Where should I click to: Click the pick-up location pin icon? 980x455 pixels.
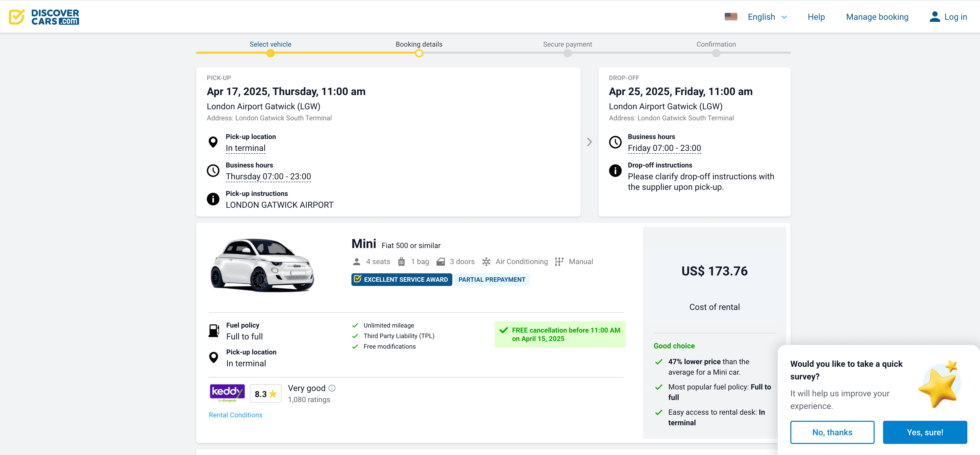pos(213,142)
